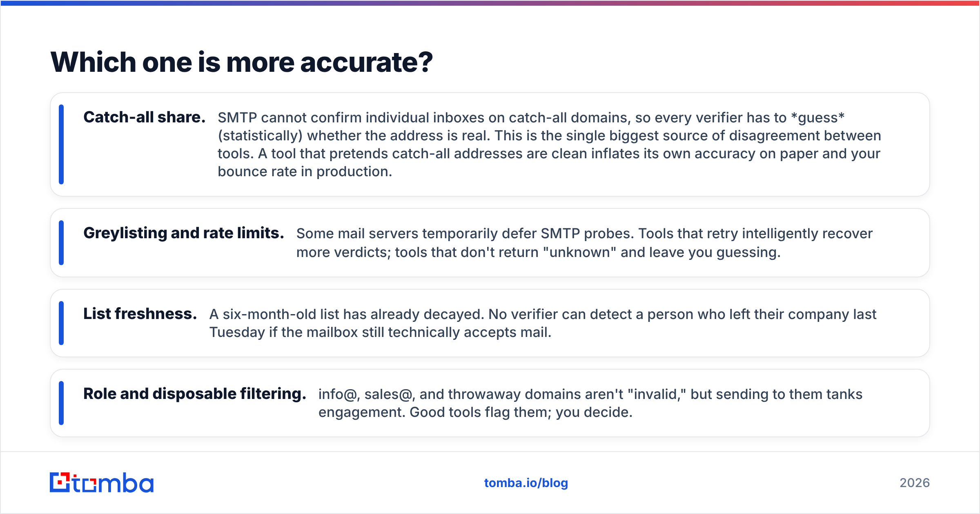
Task: Click blue accent bar of Greylisting card
Action: pos(61,243)
